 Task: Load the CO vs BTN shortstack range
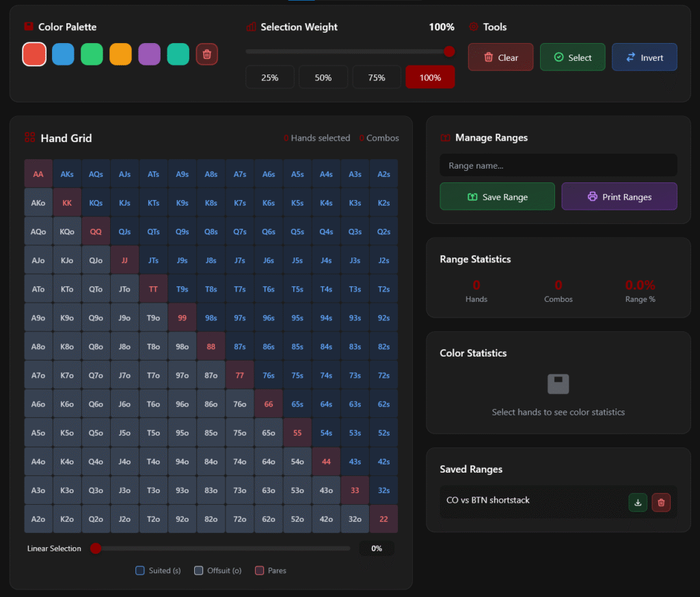click(x=637, y=503)
